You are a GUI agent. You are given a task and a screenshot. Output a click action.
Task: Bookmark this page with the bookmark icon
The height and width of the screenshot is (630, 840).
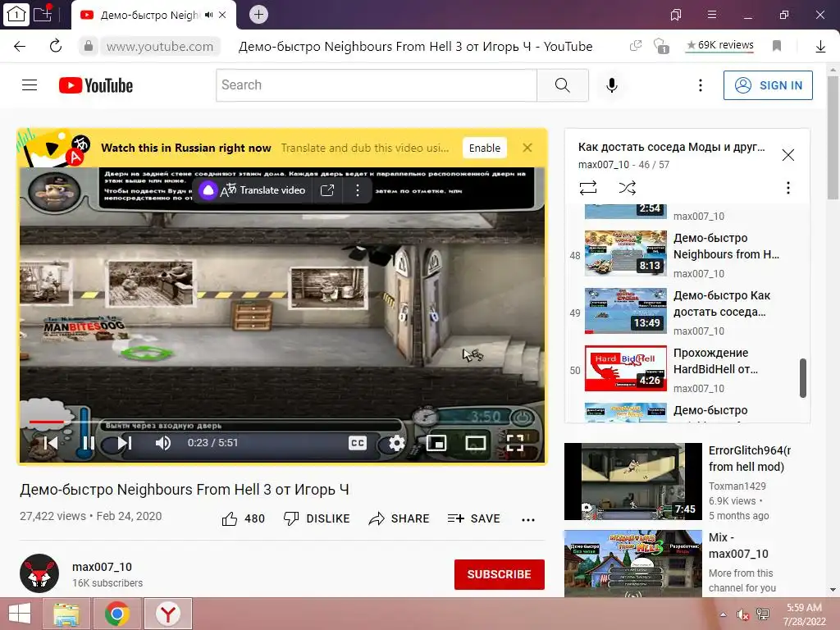pos(776,46)
